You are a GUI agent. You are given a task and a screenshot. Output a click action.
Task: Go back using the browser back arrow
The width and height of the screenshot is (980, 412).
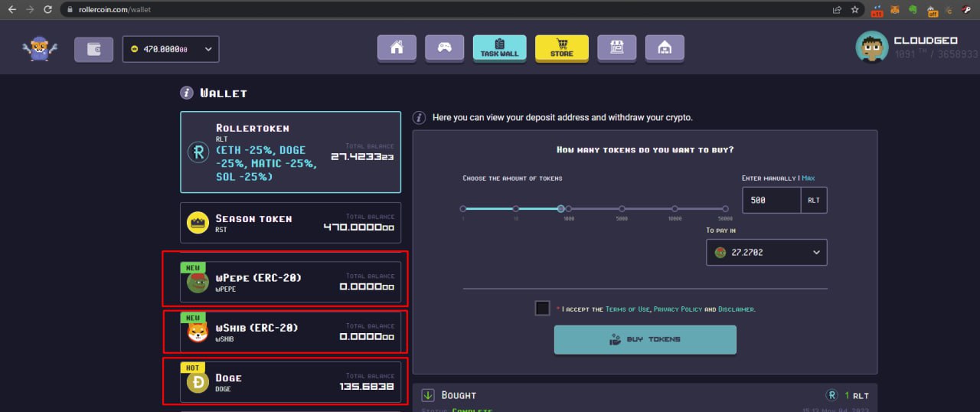click(11, 10)
